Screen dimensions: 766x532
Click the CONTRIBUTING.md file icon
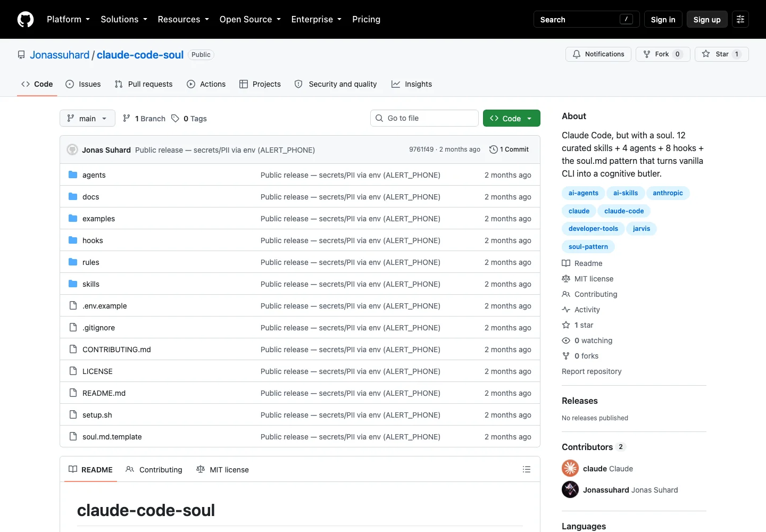(x=73, y=349)
